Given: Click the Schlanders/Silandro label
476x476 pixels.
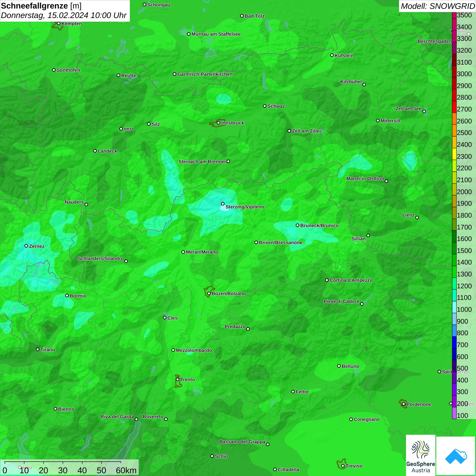Looking at the screenshot, I should [101, 258].
